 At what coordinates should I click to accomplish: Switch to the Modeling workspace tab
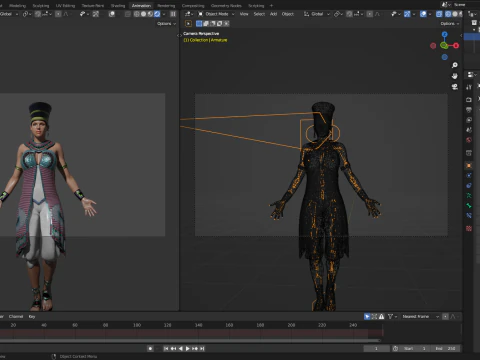point(17,6)
